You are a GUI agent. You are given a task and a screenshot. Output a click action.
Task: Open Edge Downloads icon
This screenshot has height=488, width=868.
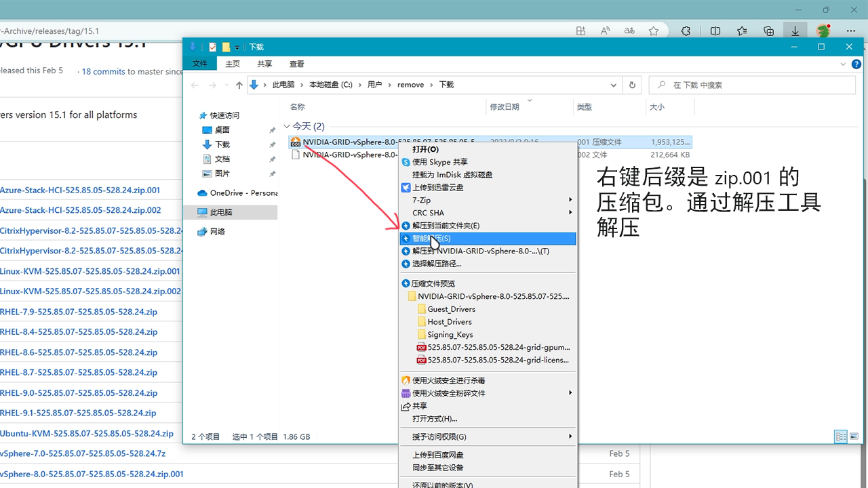[x=795, y=31]
